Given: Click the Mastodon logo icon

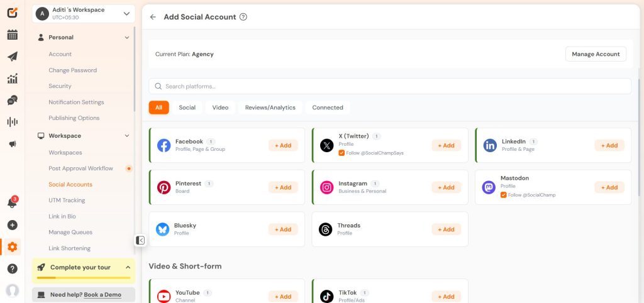Looking at the screenshot, I should click(489, 187).
